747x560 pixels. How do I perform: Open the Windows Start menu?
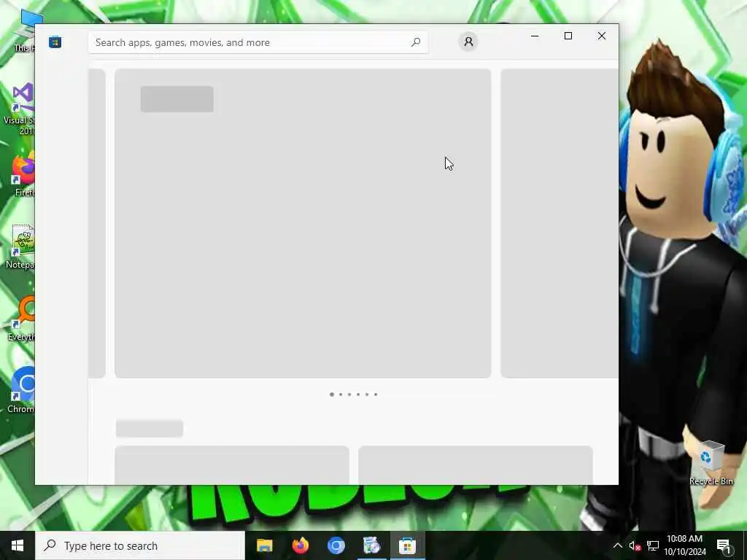(18, 545)
